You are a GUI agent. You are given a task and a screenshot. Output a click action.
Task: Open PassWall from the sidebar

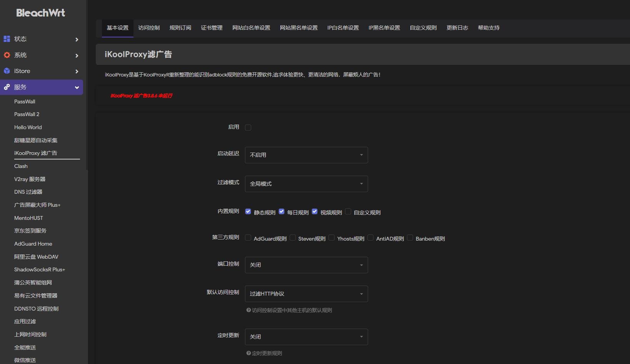(24, 101)
